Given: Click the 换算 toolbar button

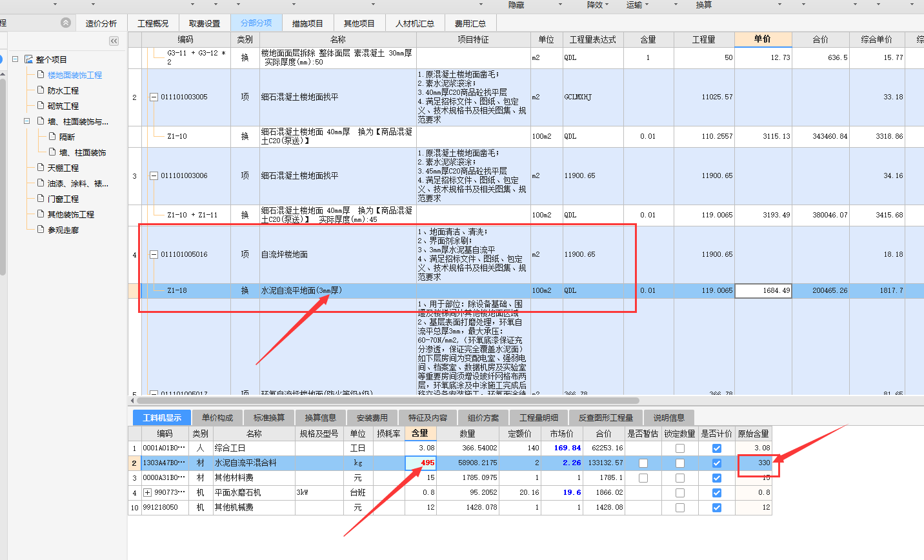Looking at the screenshot, I should tap(704, 5).
